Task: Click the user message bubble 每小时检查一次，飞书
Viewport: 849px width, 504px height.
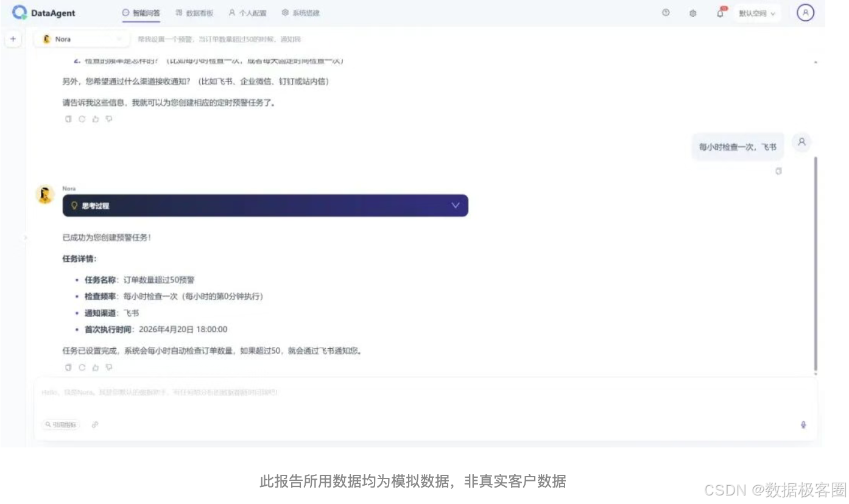Action: click(x=738, y=147)
